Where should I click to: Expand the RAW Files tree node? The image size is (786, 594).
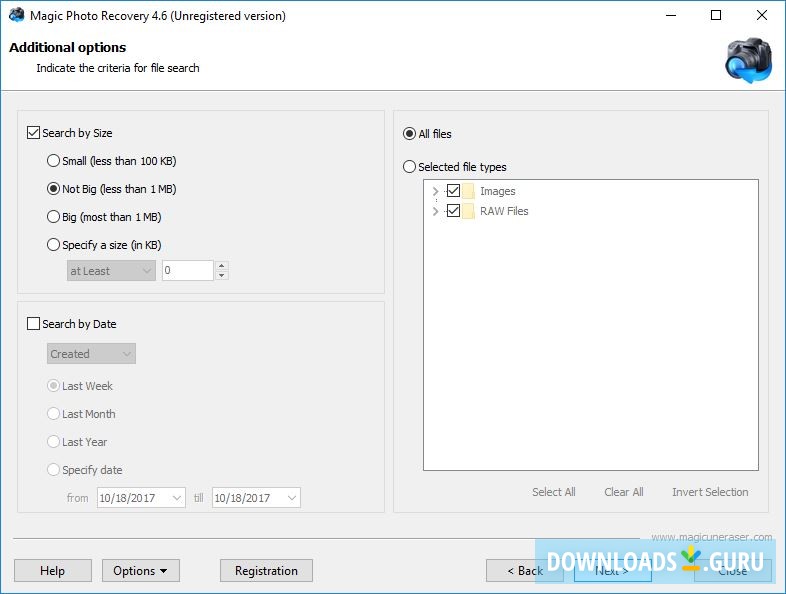tap(435, 211)
